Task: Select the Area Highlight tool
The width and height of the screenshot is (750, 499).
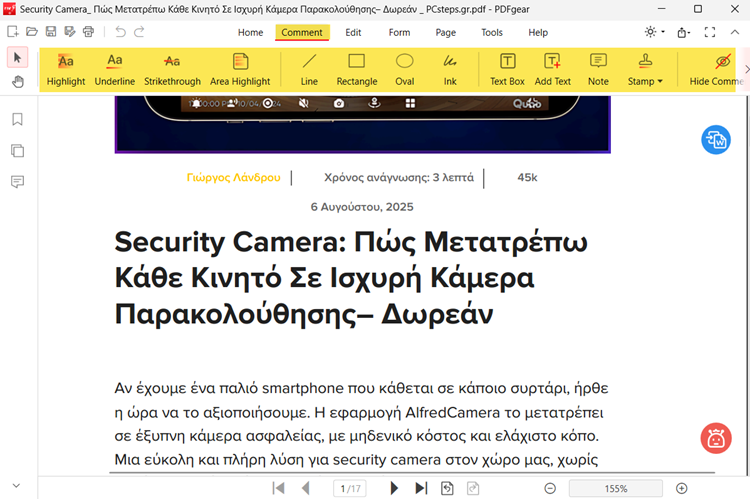Action: pos(240,69)
